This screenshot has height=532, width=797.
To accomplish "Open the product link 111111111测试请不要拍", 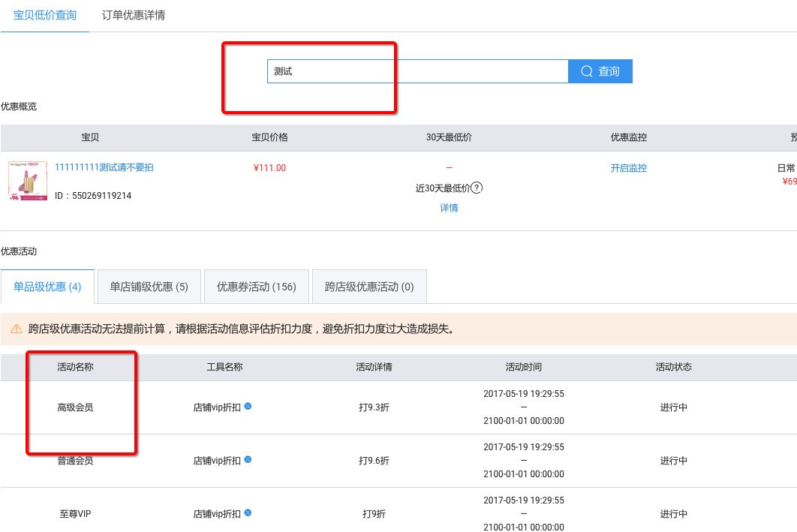I will pyautogui.click(x=104, y=167).
